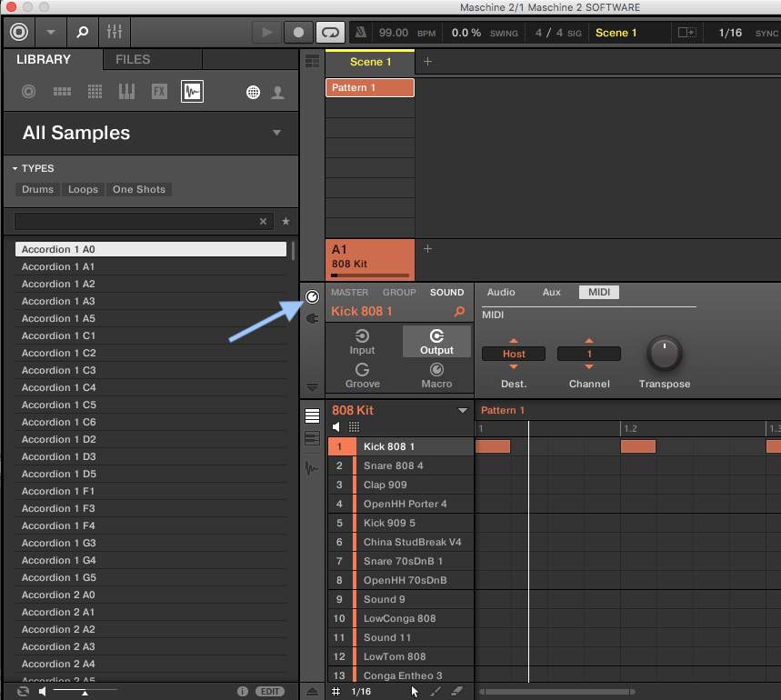Screen dimensions: 781x700
Task: Select the Samples type icon in the library
Action: pos(192,91)
